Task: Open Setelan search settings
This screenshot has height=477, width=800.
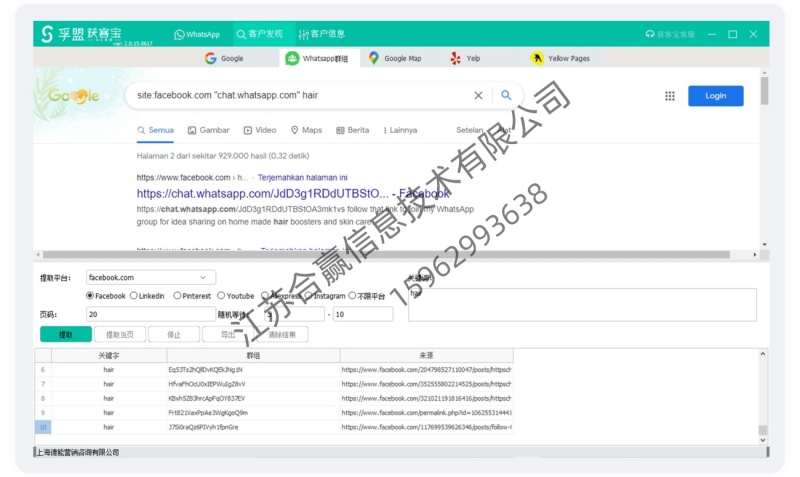Action: [x=469, y=130]
